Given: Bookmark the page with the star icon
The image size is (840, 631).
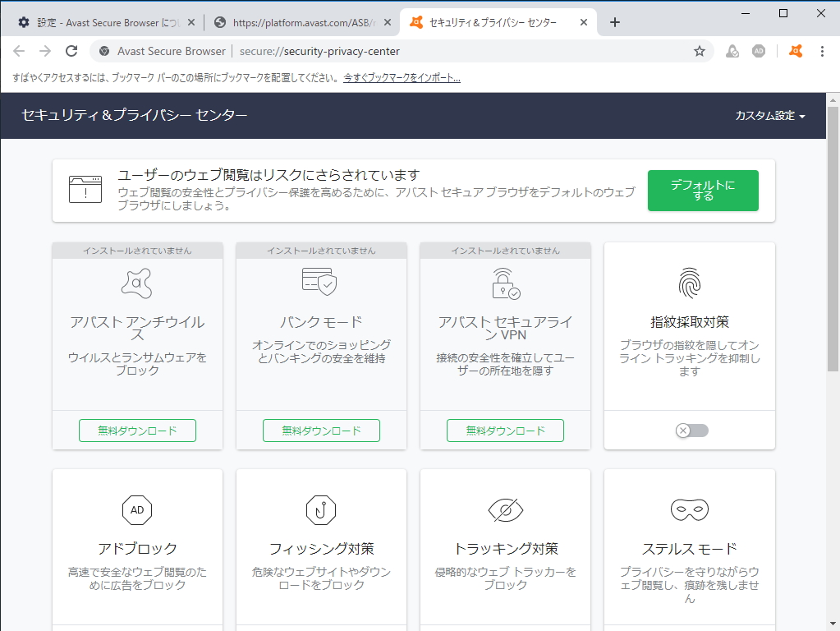Looking at the screenshot, I should (699, 51).
